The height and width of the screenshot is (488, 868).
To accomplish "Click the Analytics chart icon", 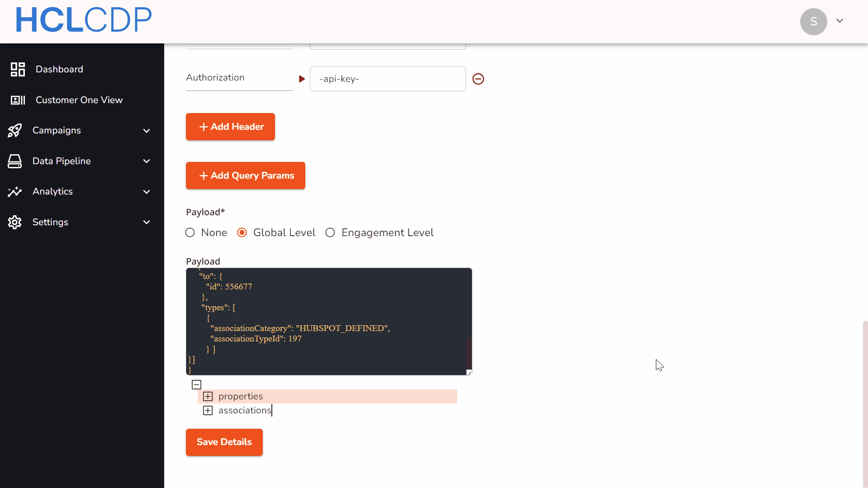I will point(14,192).
